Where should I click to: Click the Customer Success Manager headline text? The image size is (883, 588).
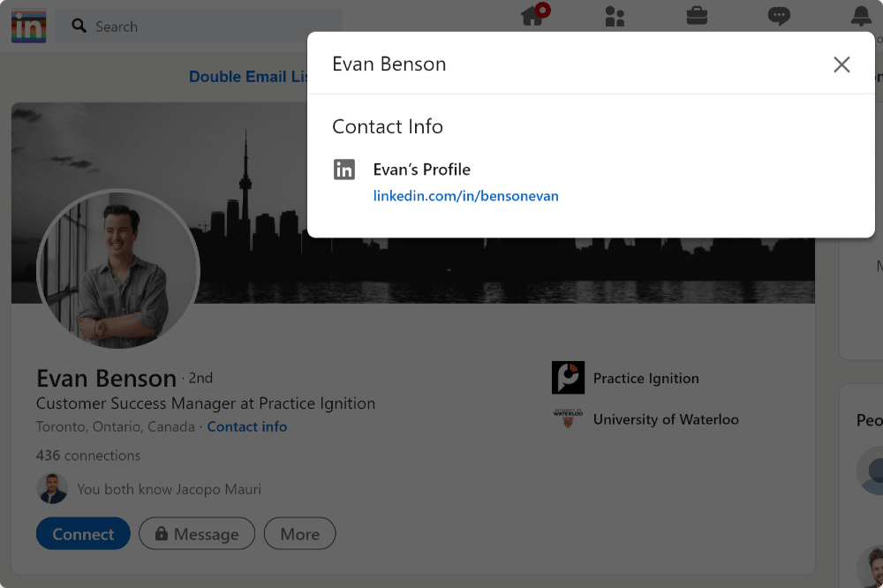click(206, 403)
